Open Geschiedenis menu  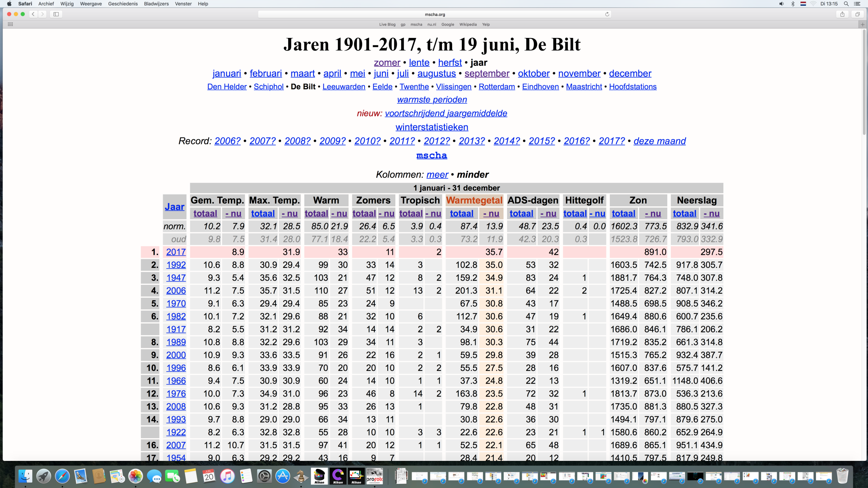pyautogui.click(x=123, y=4)
